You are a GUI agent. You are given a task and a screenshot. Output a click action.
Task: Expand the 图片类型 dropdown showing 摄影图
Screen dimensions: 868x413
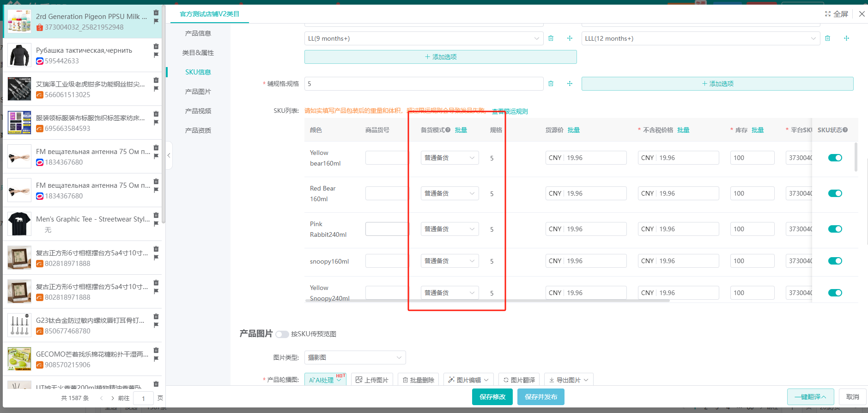(355, 358)
